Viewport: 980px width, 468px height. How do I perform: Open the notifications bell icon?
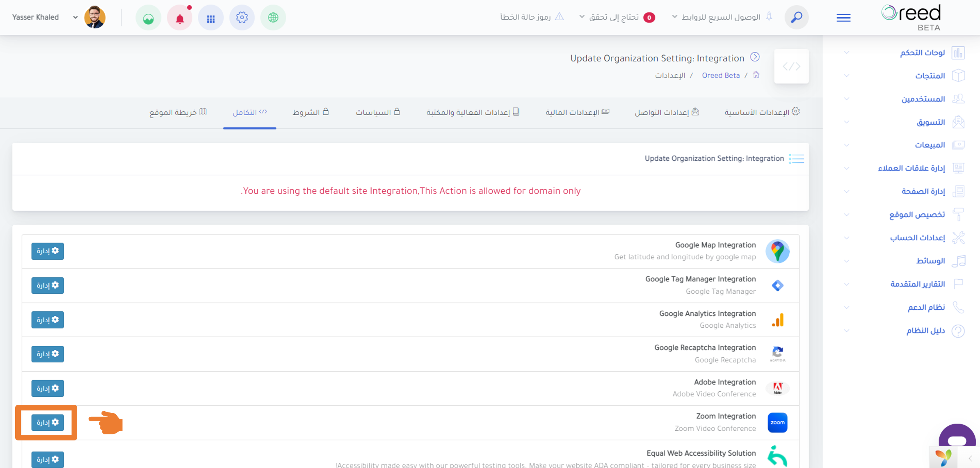(180, 18)
